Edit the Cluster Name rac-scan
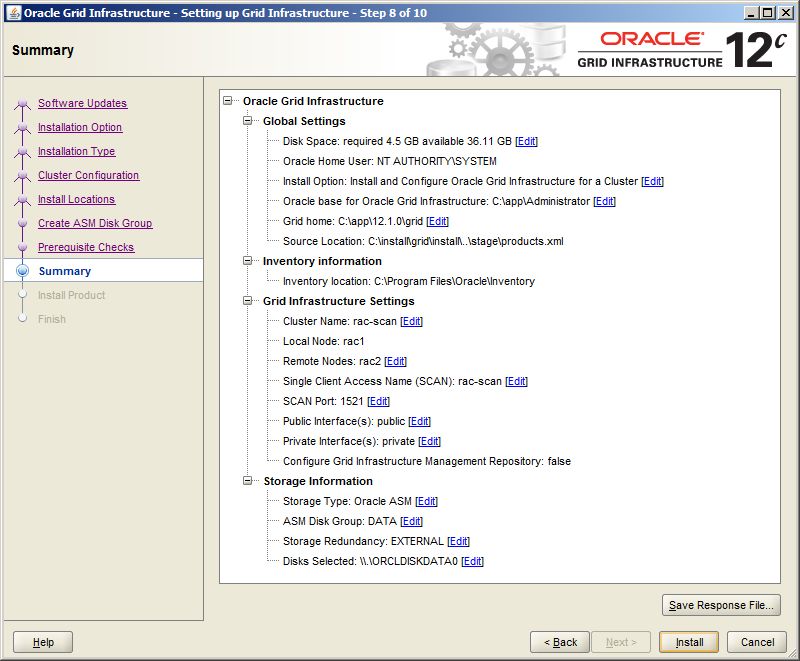The height and width of the screenshot is (661, 800). [x=411, y=321]
